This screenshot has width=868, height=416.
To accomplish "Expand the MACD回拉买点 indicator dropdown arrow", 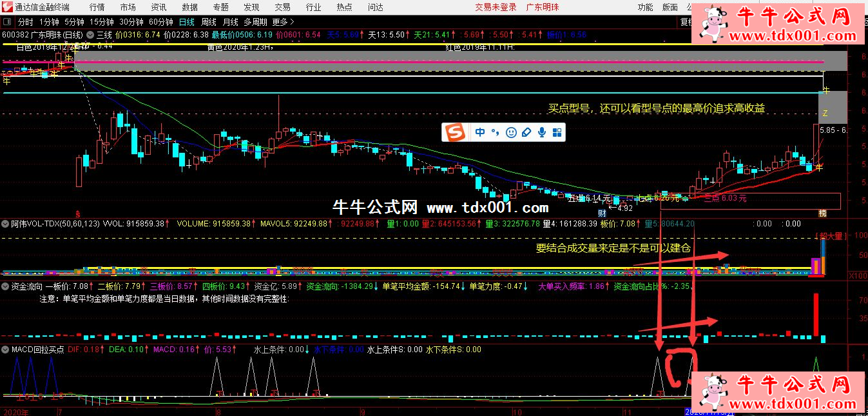I will 6,350.
